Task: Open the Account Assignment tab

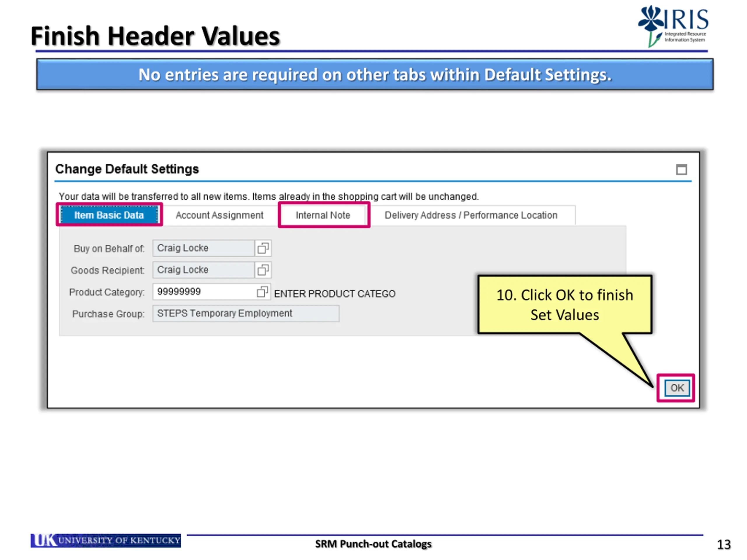Action: (x=219, y=215)
